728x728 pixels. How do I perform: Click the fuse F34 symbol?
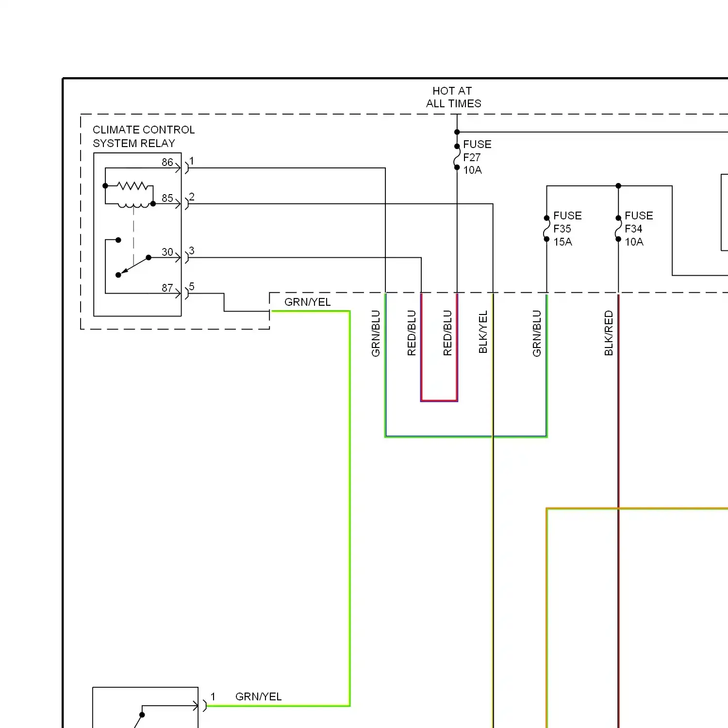[x=618, y=229]
